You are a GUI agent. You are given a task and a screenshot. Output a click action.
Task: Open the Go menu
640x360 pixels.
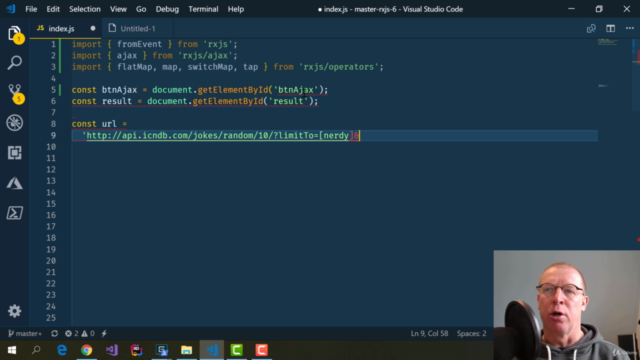(141, 9)
